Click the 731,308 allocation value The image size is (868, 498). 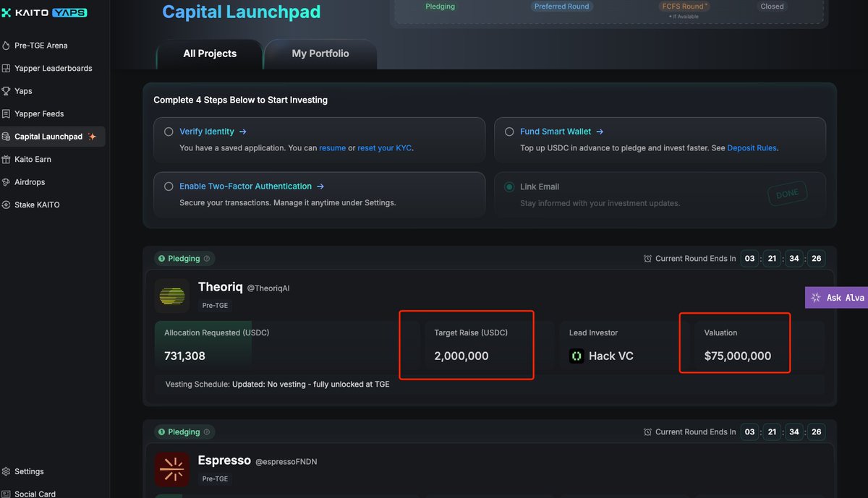coord(184,356)
